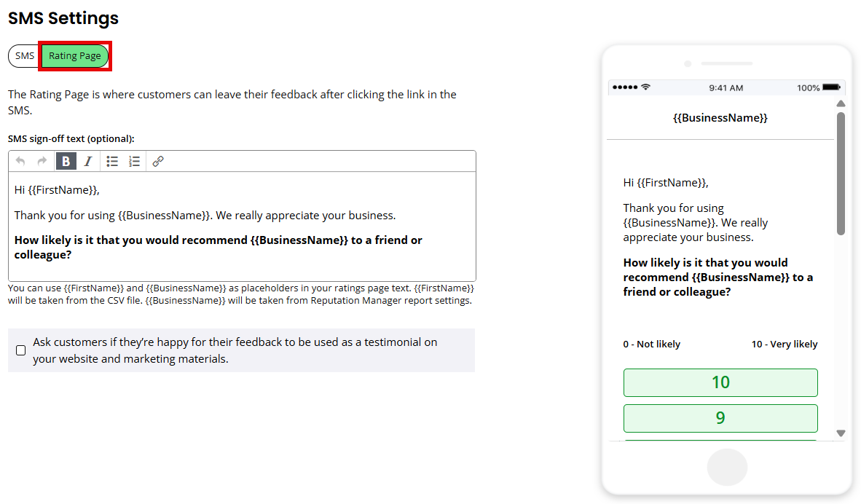This screenshot has height=504, width=861.
Task: Click the {{BusinessName}} header in phone preview
Action: (x=720, y=118)
